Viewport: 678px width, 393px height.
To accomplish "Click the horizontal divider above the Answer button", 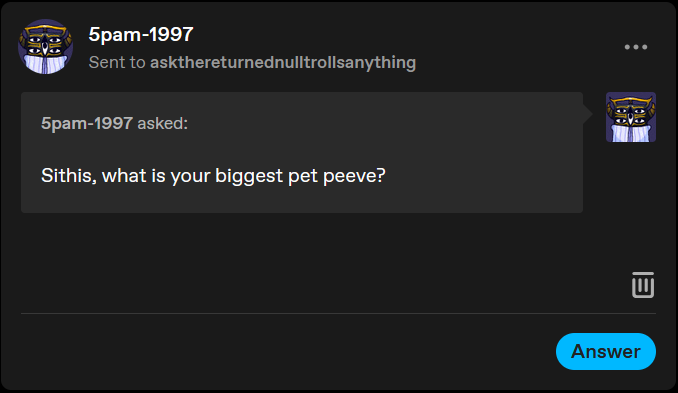I will (x=338, y=313).
